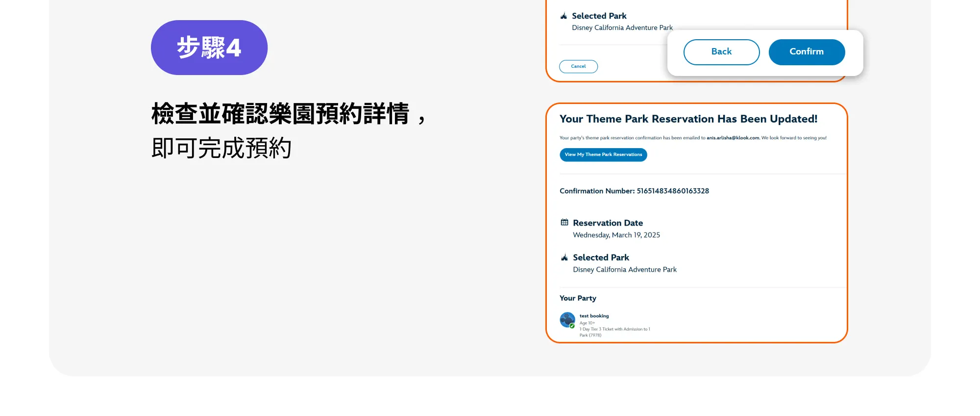Click the Reservation Date heading
Screen dimensions: 980x416
[x=608, y=223]
